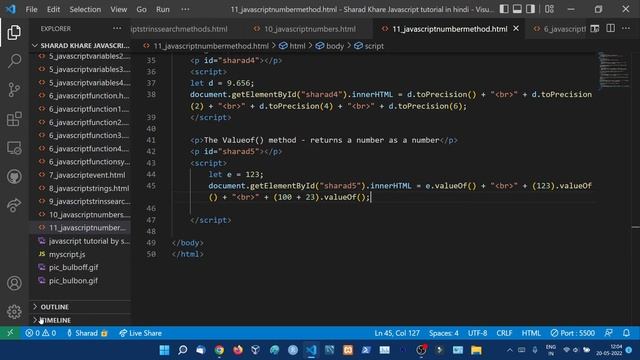Open the Remote Explorer view
The image size is (640, 360).
coord(14,148)
